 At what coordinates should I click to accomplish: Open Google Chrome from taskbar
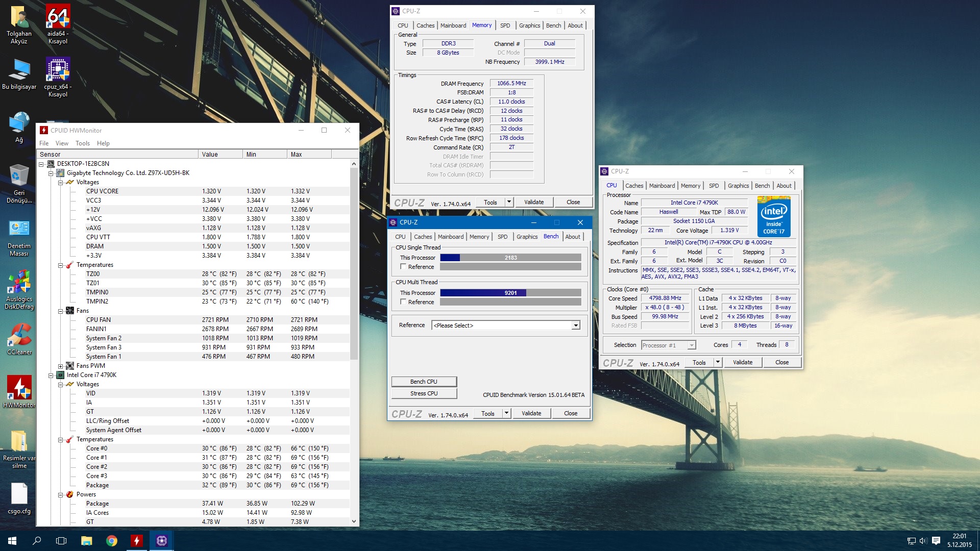pos(111,541)
